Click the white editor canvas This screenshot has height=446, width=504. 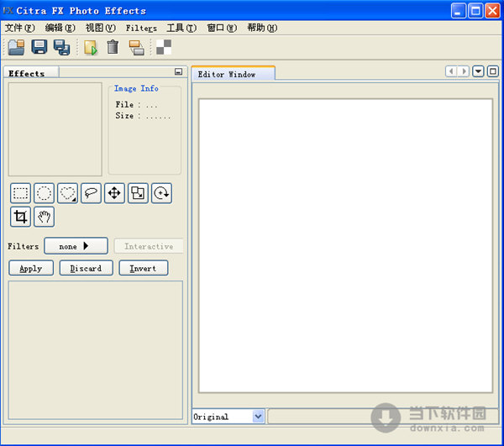coord(345,246)
